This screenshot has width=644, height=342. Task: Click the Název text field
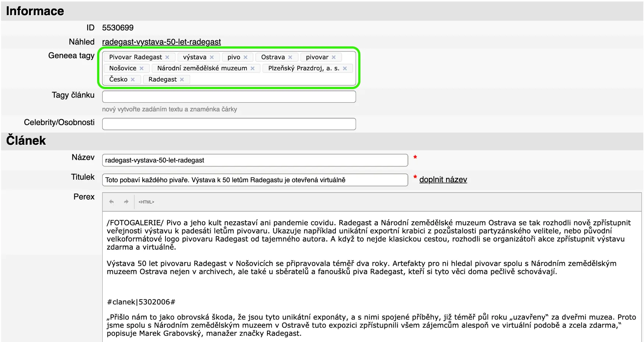(255, 160)
